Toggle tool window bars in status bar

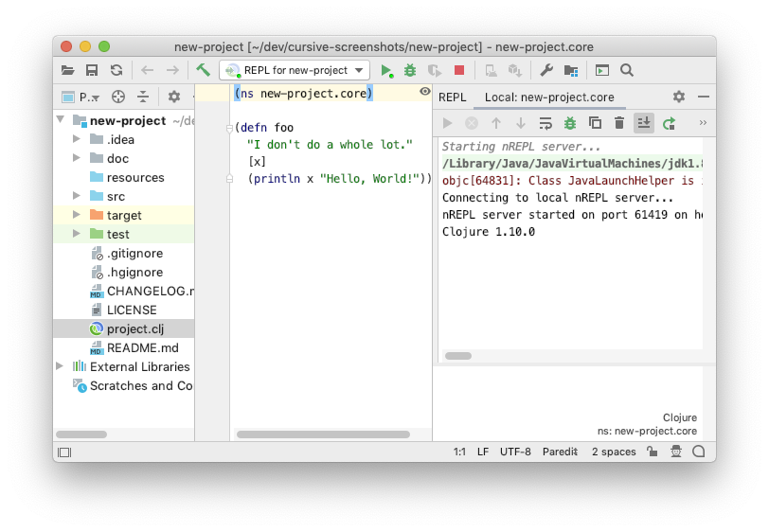(x=64, y=452)
